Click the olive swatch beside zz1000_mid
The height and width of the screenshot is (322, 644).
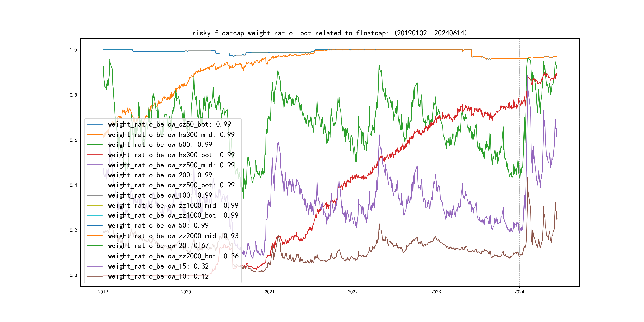click(x=94, y=206)
